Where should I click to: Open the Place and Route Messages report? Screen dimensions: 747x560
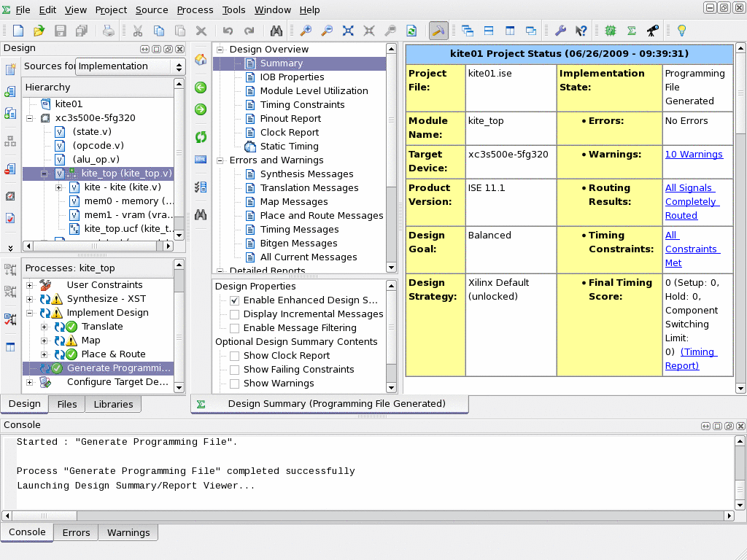tap(322, 216)
